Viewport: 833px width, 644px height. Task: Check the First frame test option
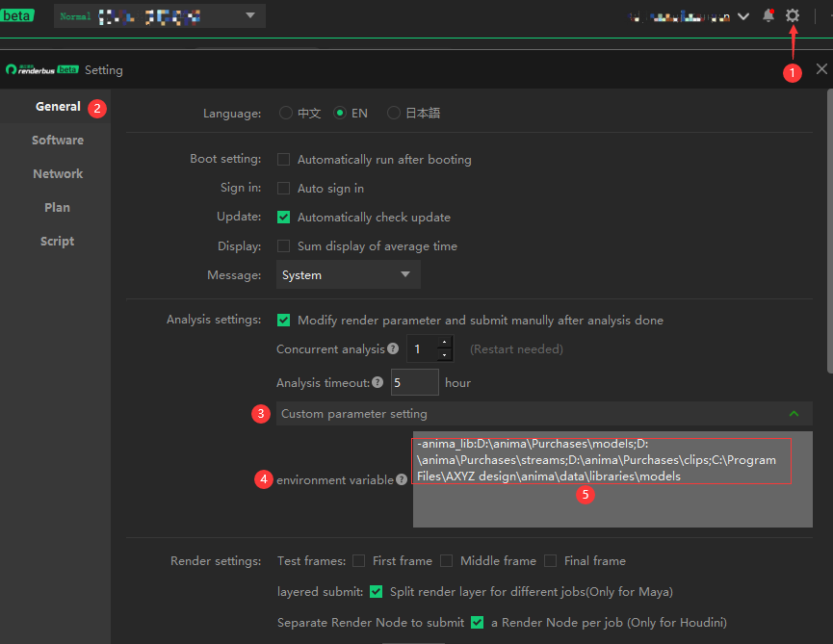tap(358, 560)
